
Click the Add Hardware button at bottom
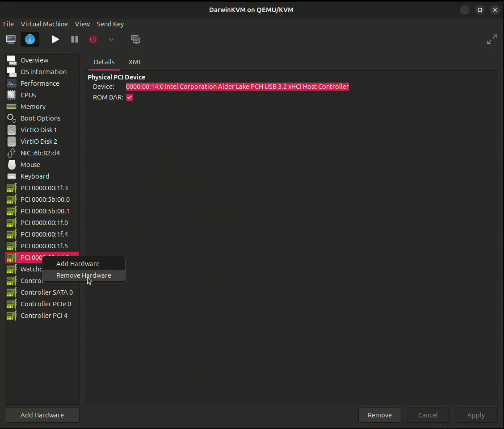tap(42, 415)
